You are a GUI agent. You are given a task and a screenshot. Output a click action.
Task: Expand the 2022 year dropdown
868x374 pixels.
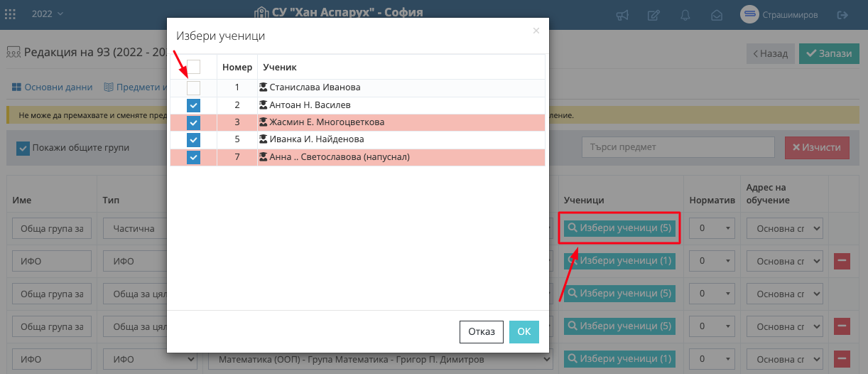tap(48, 14)
